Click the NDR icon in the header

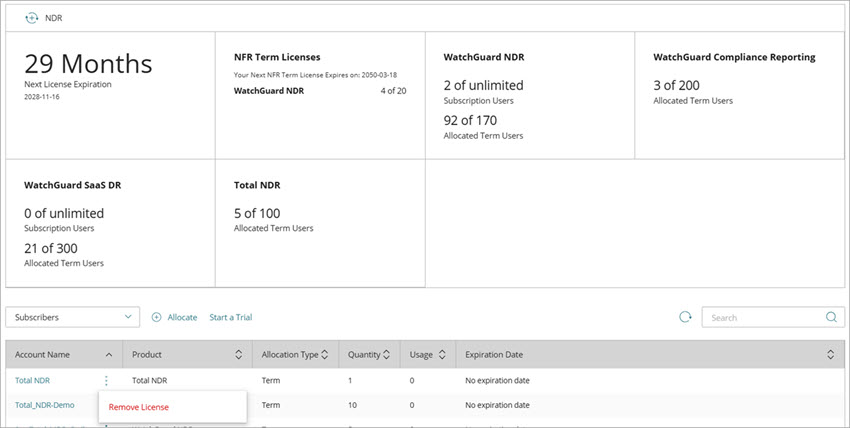point(31,18)
